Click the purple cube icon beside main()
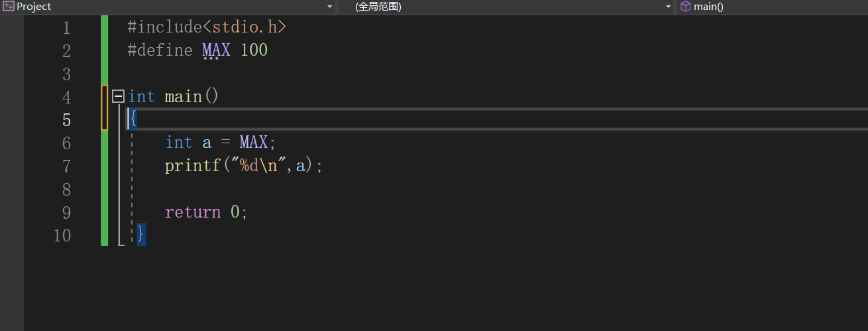This screenshot has height=331, width=868. pos(686,7)
